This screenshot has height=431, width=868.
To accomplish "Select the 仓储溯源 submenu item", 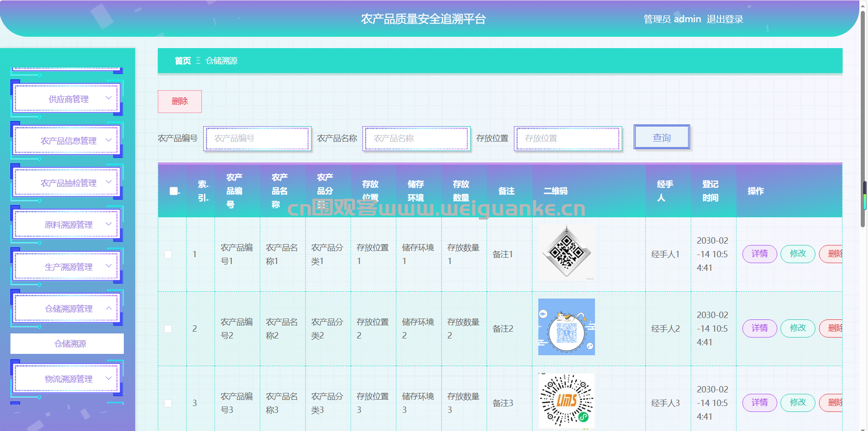I will click(x=67, y=344).
